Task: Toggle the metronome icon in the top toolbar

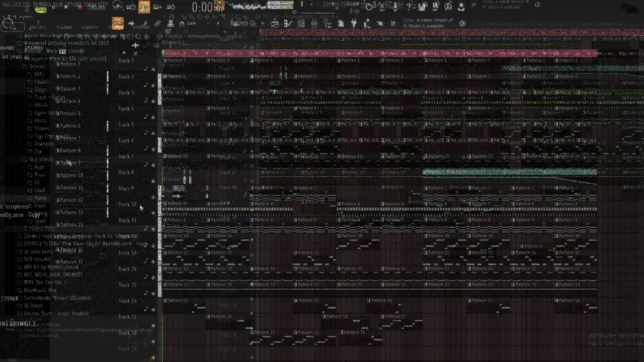Action: click(x=117, y=6)
